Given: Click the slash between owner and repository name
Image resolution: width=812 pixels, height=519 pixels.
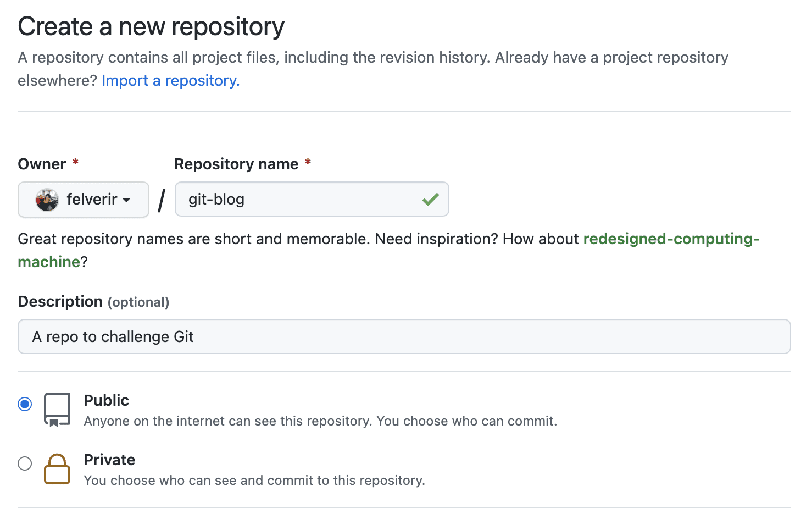Looking at the screenshot, I should pos(160,200).
